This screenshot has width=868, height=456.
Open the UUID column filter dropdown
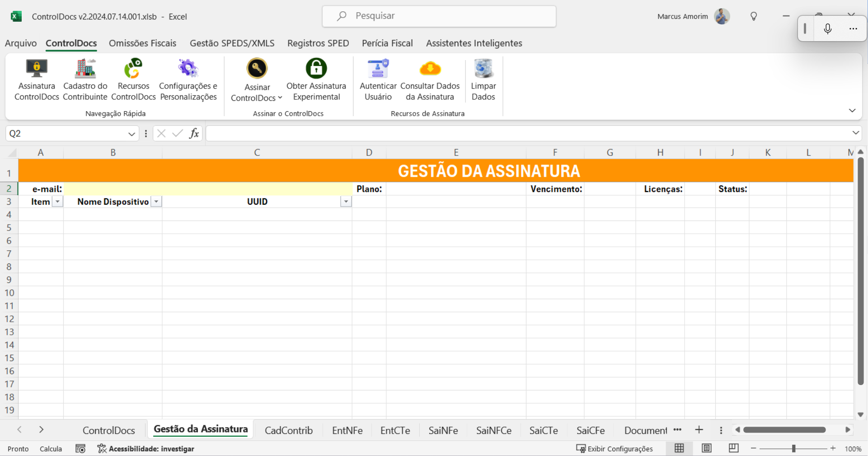[346, 202]
